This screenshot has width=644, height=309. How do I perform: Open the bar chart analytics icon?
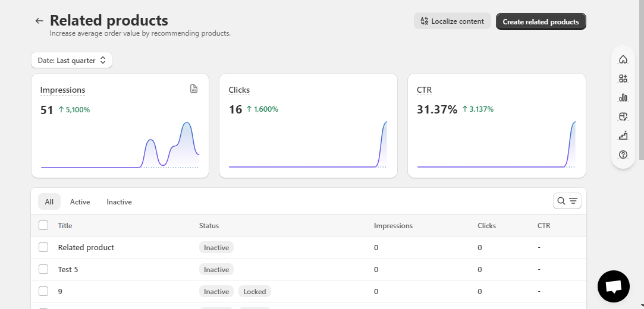tap(623, 97)
